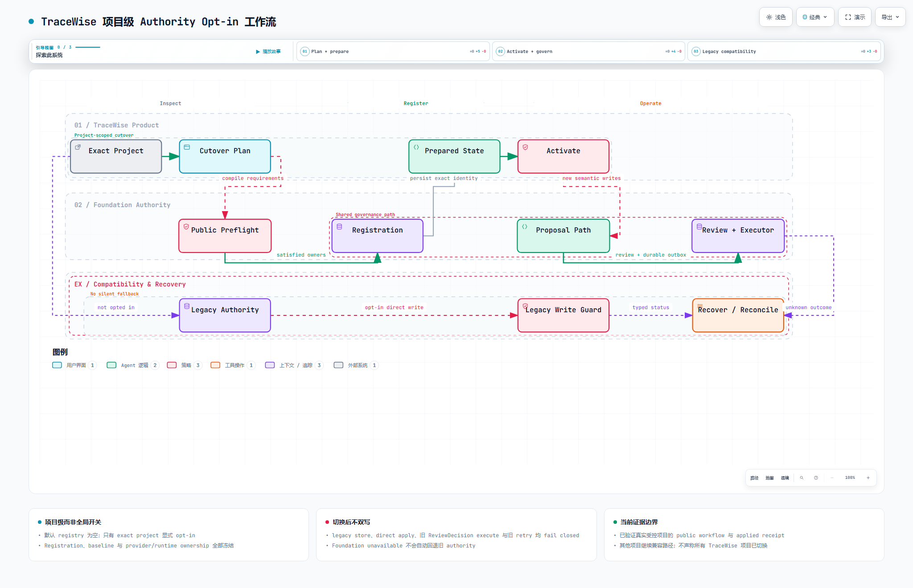Click the shield icon on the Activate node
The image size is (913, 588).
tap(526, 147)
